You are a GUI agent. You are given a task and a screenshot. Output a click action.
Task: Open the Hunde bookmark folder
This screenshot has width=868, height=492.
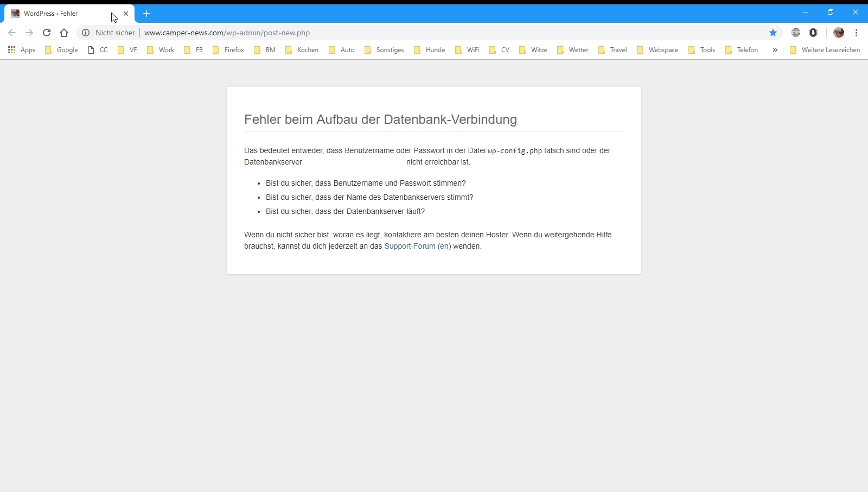tap(429, 50)
